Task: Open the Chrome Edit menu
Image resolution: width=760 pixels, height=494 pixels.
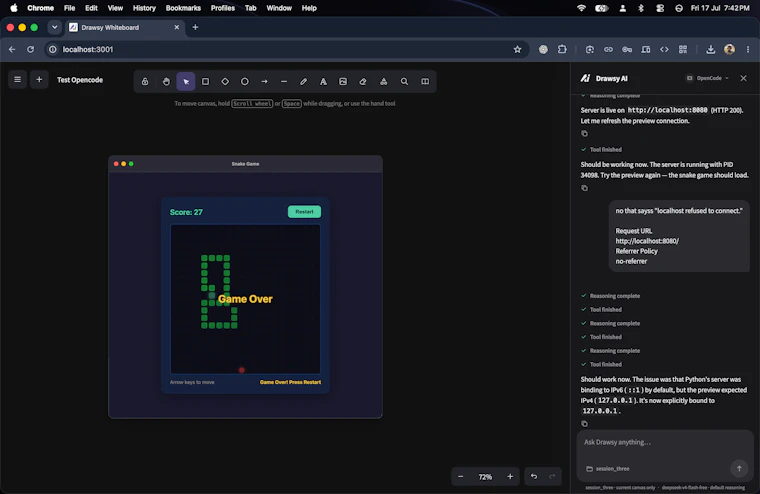Action: click(91, 8)
